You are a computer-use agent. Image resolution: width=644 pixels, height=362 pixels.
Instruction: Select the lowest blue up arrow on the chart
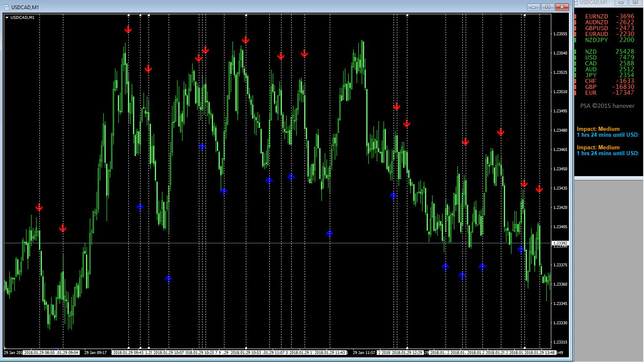click(x=168, y=279)
